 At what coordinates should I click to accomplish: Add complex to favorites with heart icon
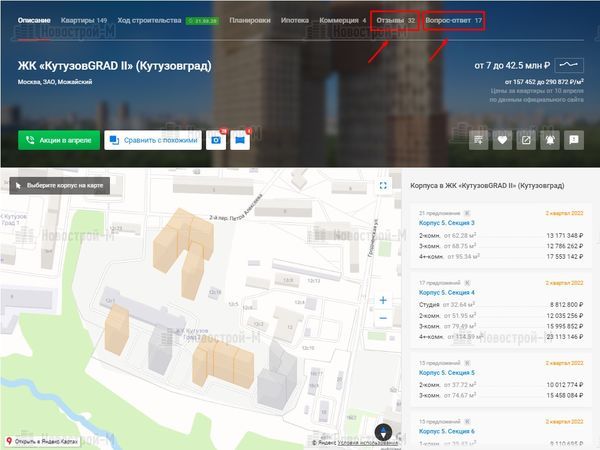click(x=503, y=141)
